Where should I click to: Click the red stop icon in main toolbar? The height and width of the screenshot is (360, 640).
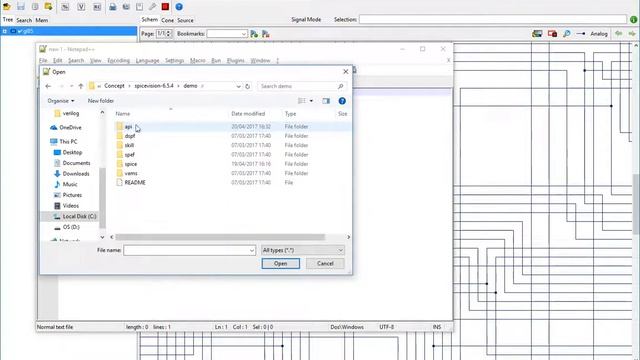(x=165, y=7)
